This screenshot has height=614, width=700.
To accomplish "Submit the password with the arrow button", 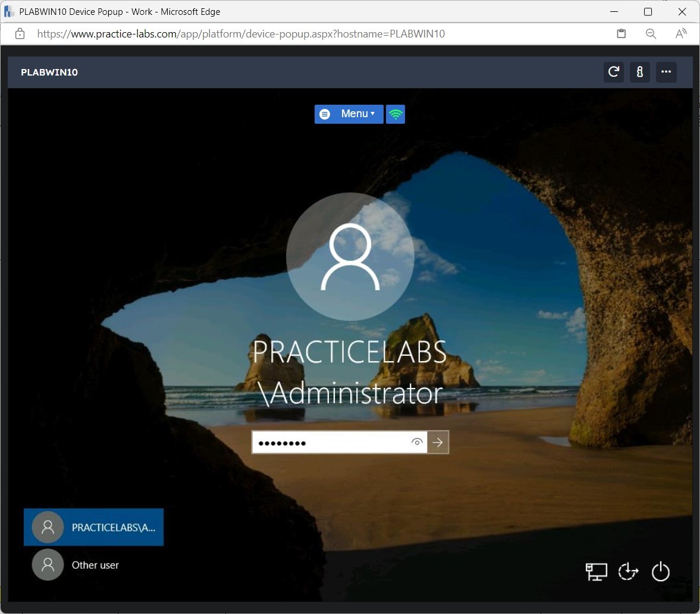I will (x=438, y=442).
